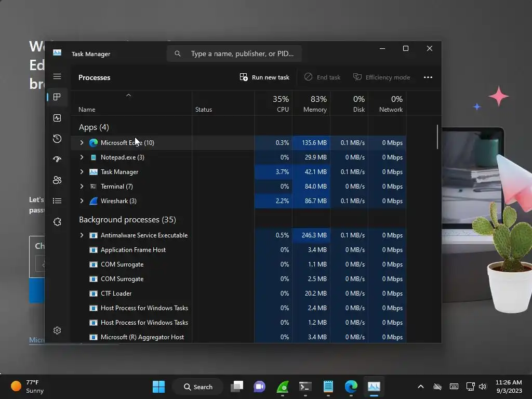Open the Performance page icon in sidebar
The height and width of the screenshot is (399, 532).
[x=57, y=118]
